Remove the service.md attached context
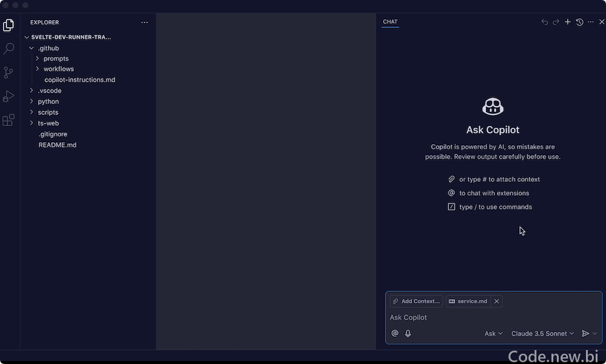 point(497,302)
